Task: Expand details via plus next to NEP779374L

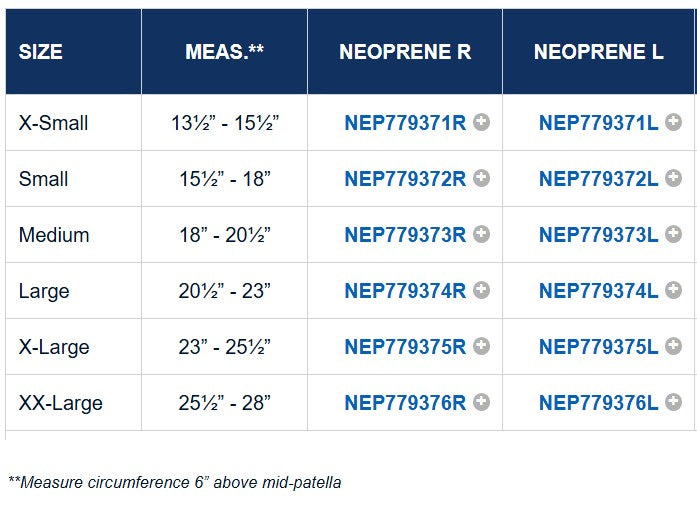Action: [x=674, y=290]
